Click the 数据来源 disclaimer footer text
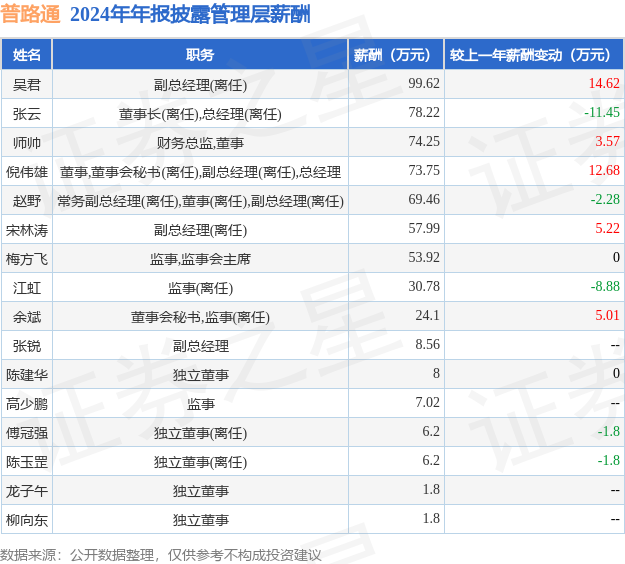The width and height of the screenshot is (625, 564). (161, 555)
